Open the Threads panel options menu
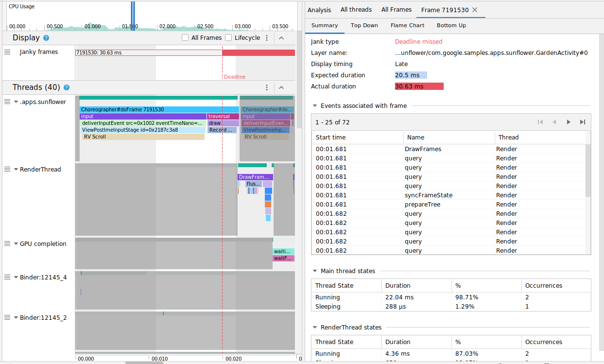 pyautogui.click(x=267, y=87)
